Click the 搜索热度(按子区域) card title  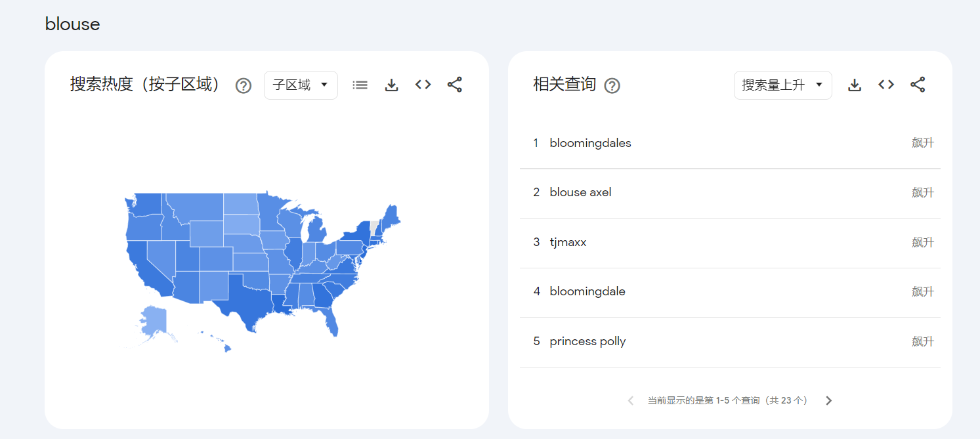pyautogui.click(x=148, y=85)
